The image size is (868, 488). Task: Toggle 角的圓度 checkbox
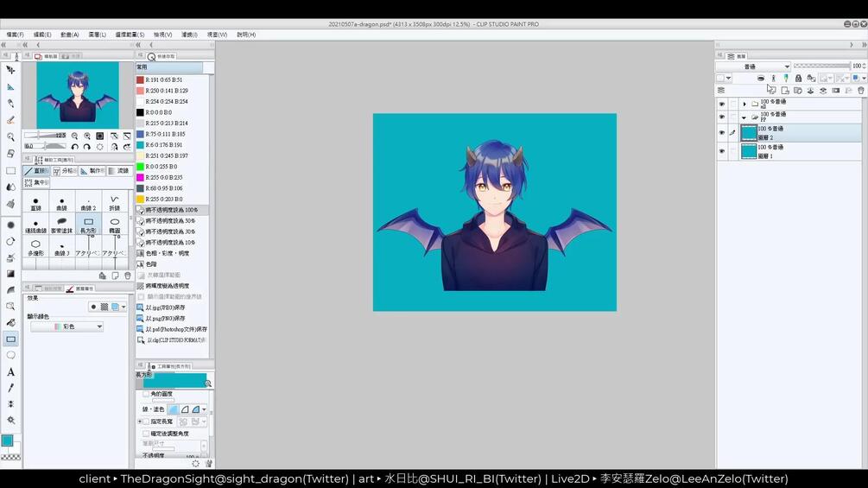coord(146,394)
